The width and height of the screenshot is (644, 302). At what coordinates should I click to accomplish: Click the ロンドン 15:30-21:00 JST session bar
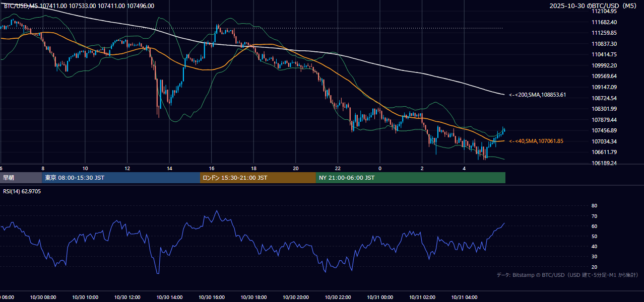point(258,178)
